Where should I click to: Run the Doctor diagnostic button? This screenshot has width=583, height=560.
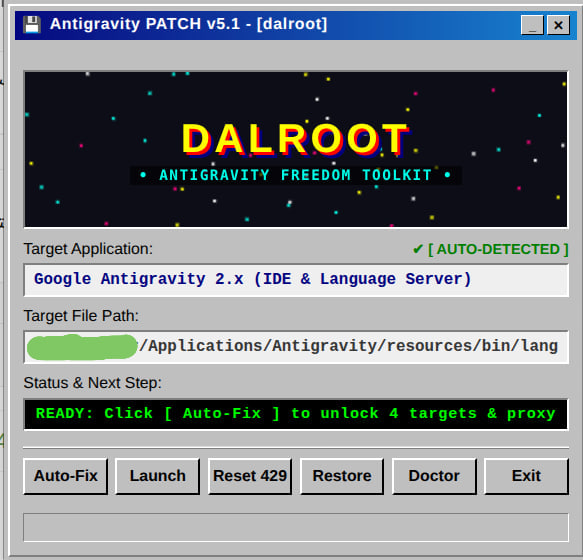click(434, 476)
